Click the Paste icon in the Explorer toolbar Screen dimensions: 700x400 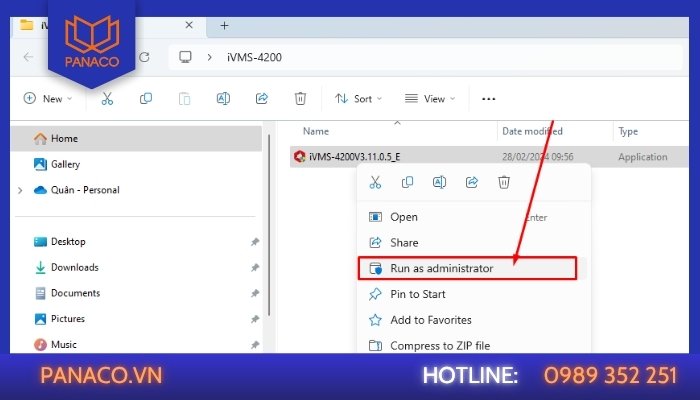[184, 99]
